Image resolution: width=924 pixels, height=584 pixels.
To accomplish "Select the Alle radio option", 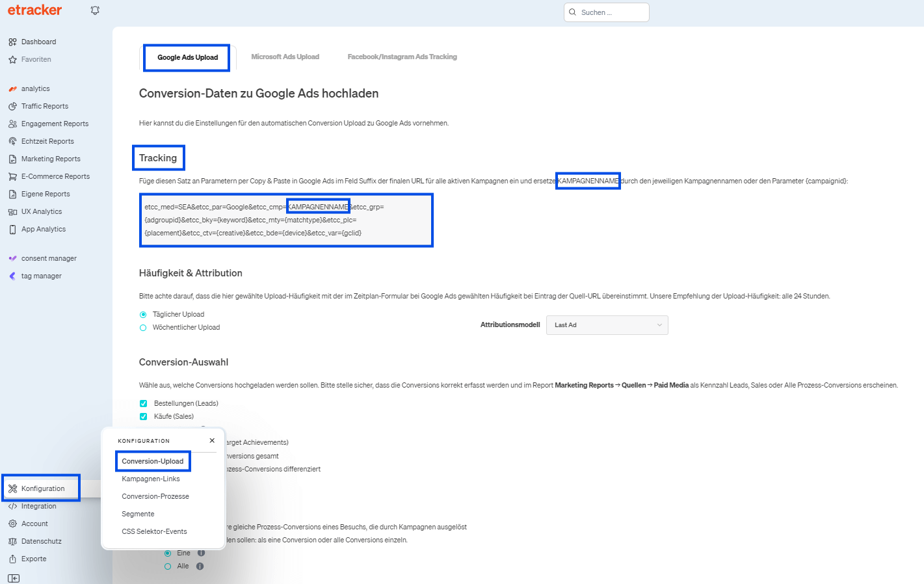I will pyautogui.click(x=168, y=566).
